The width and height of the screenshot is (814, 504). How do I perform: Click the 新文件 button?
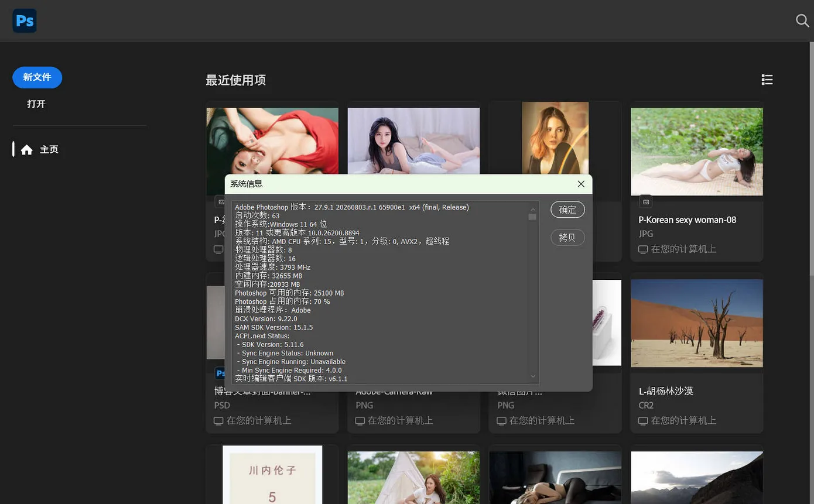click(37, 77)
